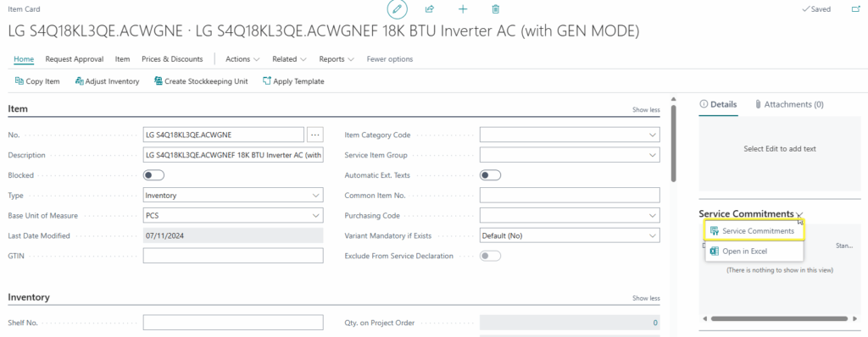Enable Automatic Ext. Texts toggle
This screenshot has height=337, width=868.
[x=490, y=175]
